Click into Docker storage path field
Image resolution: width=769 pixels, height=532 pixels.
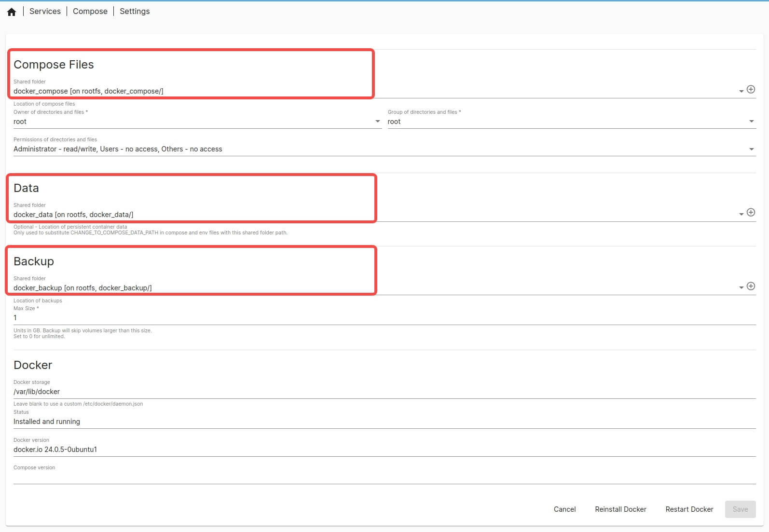tap(384, 392)
